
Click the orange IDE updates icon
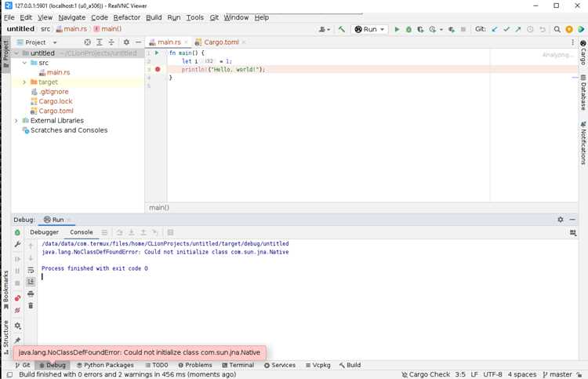[569, 29]
